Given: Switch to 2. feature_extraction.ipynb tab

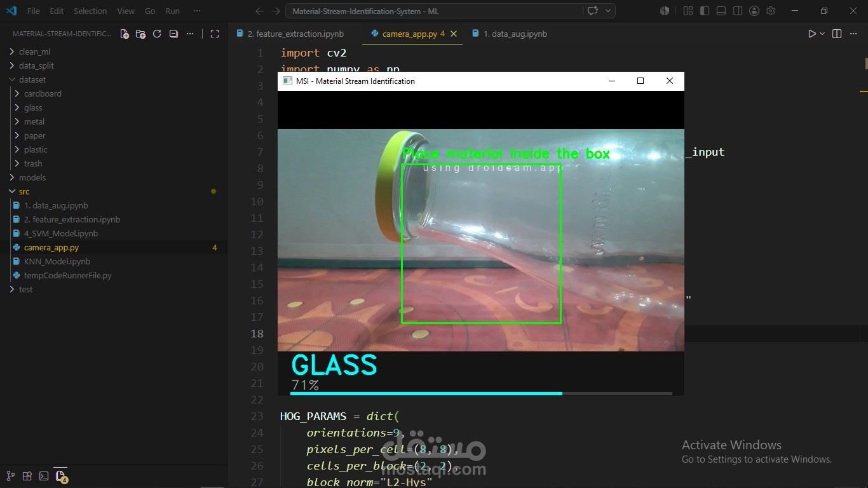Looking at the screenshot, I should (x=295, y=34).
